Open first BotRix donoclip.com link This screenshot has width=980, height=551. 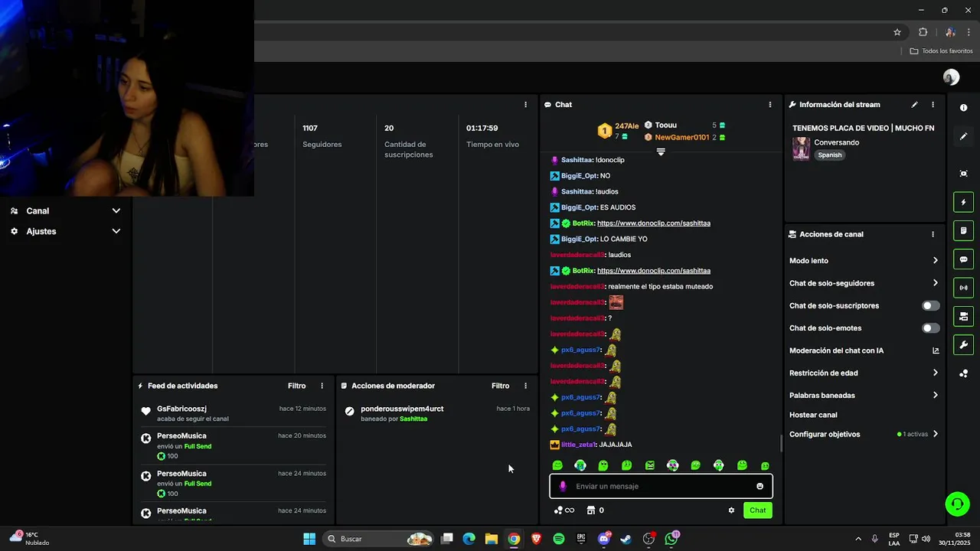click(x=654, y=223)
